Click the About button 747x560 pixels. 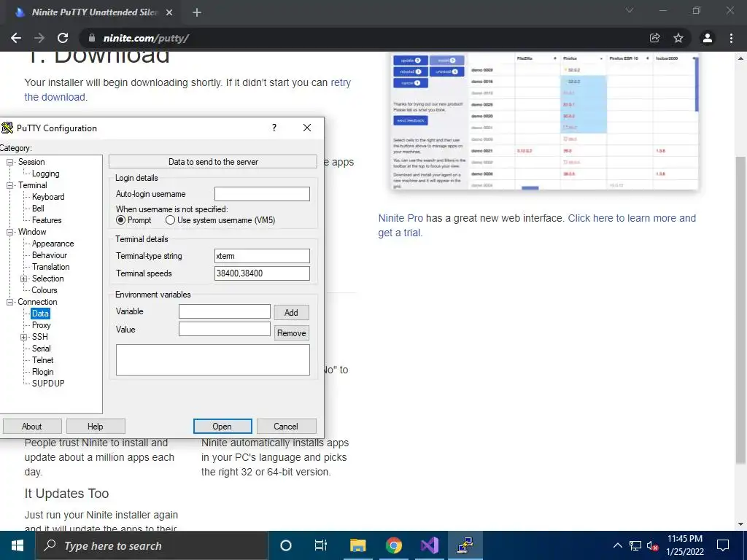pos(32,426)
